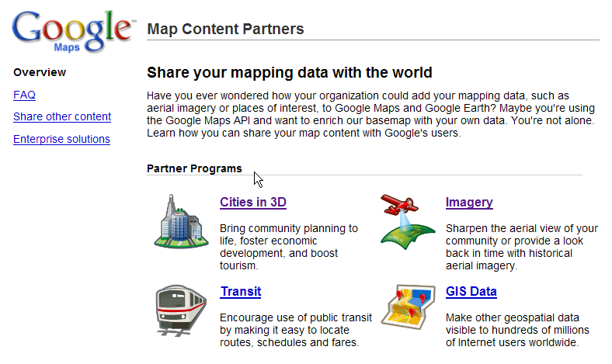Click the GIS Data map pins icon
This screenshot has width=612, height=364.
[409, 307]
